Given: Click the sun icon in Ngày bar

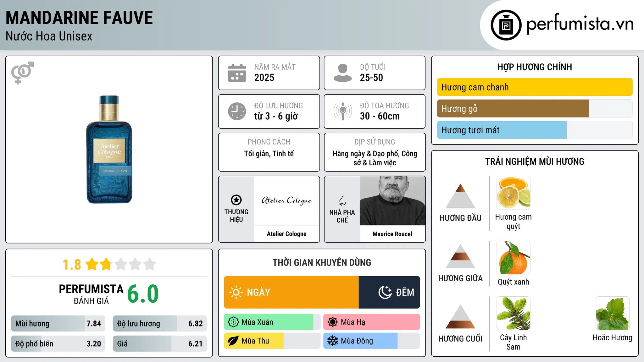Looking at the screenshot, I should point(236,292).
